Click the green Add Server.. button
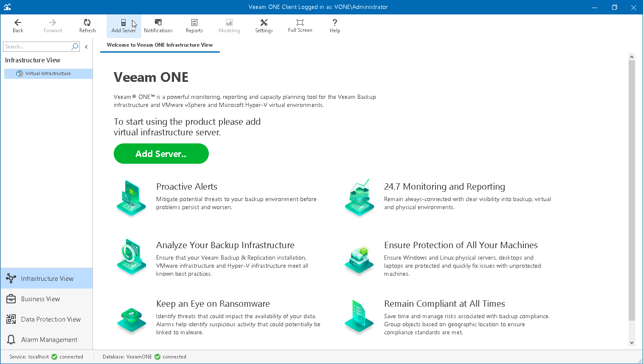This screenshot has width=643, height=364. (161, 154)
